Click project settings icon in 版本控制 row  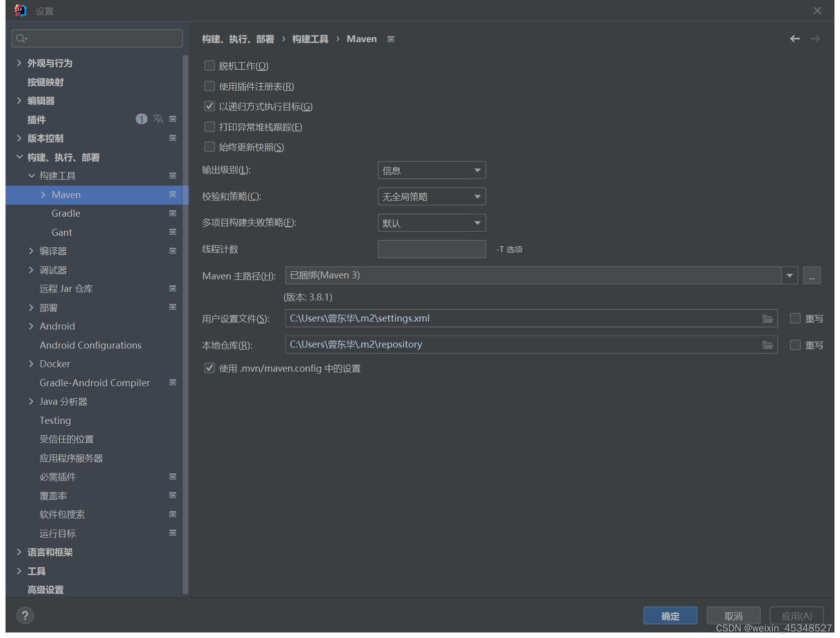coord(173,138)
